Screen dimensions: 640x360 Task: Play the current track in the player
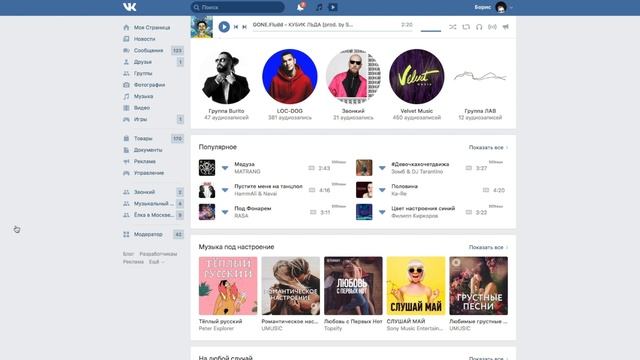(224, 27)
